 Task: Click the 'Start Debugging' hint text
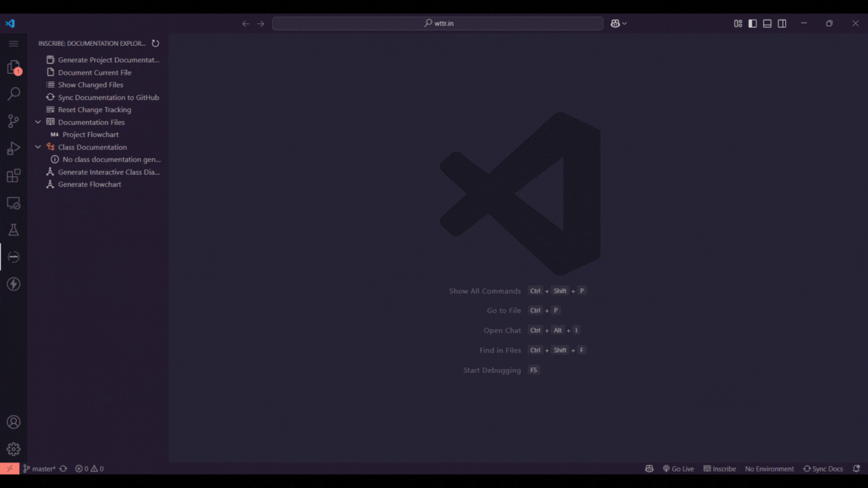(x=492, y=371)
